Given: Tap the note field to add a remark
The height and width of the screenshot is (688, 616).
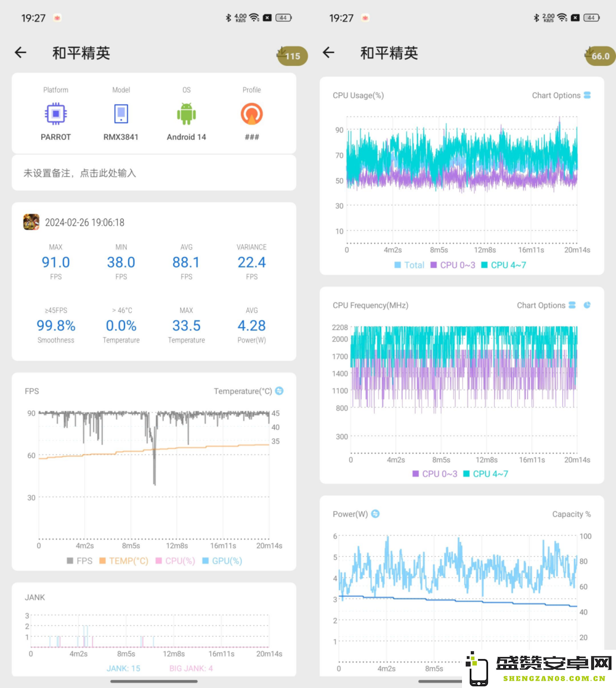Looking at the screenshot, I should 154,173.
